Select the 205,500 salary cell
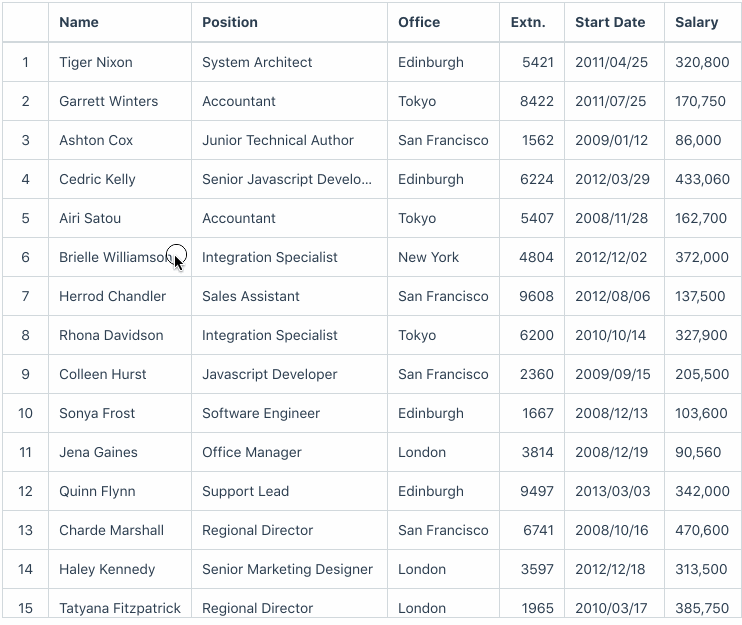 tap(702, 374)
